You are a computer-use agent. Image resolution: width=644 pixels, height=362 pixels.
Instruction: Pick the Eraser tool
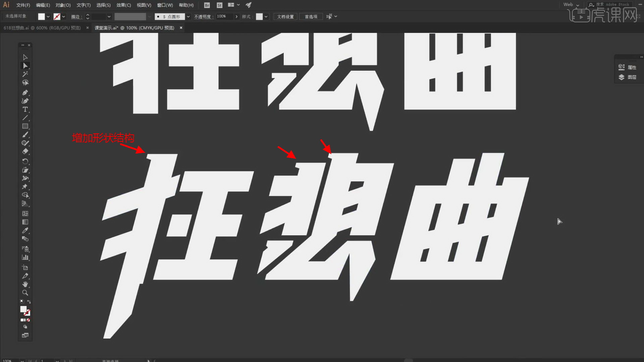point(25,152)
